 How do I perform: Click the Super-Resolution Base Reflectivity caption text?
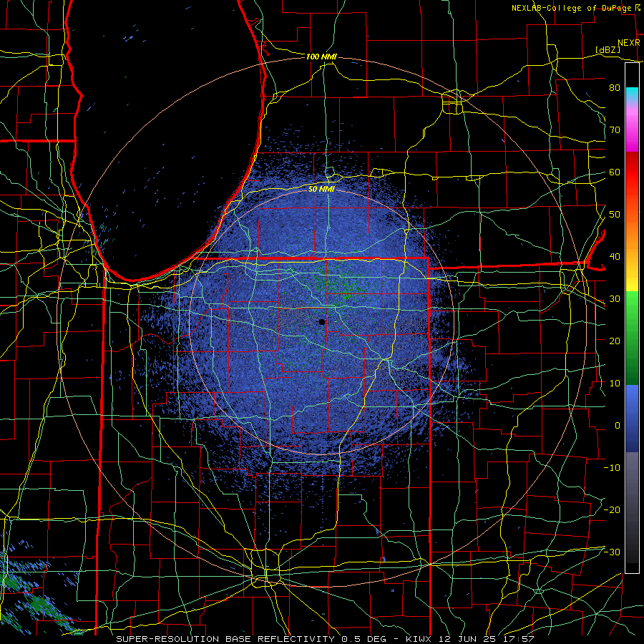225,639
